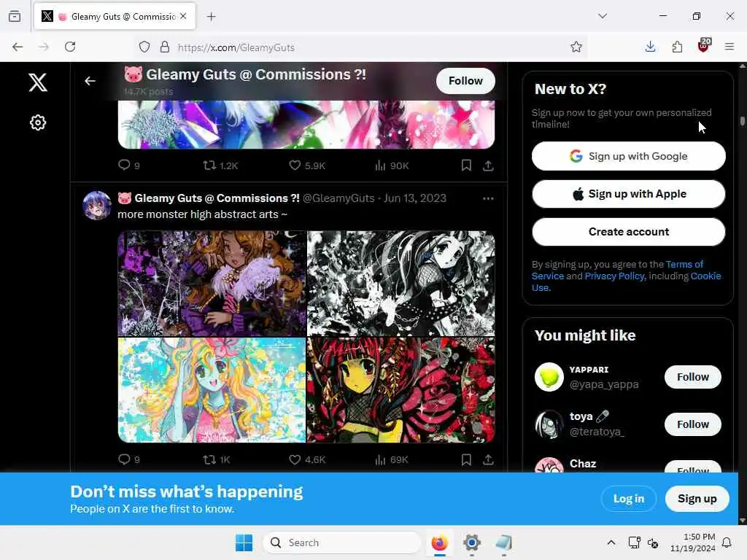Viewport: 747px width, 560px height.
Task: Select the Gleamy Guts browser tab
Action: coord(115,17)
